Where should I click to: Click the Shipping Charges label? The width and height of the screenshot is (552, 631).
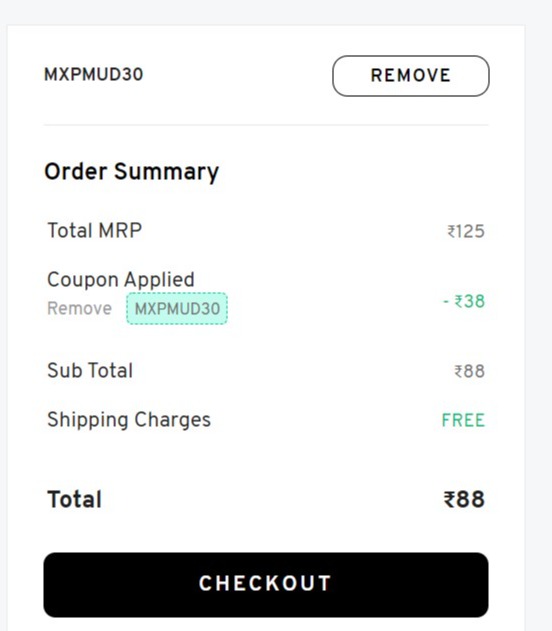pos(129,420)
